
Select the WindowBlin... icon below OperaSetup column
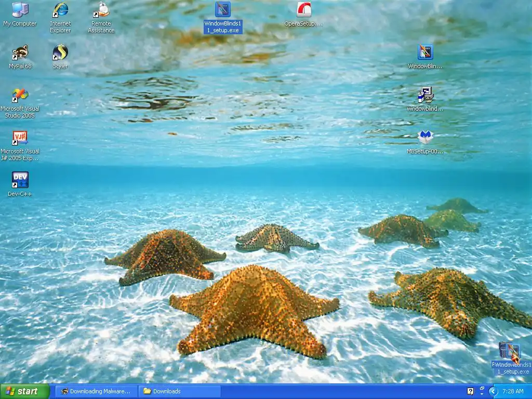click(425, 57)
